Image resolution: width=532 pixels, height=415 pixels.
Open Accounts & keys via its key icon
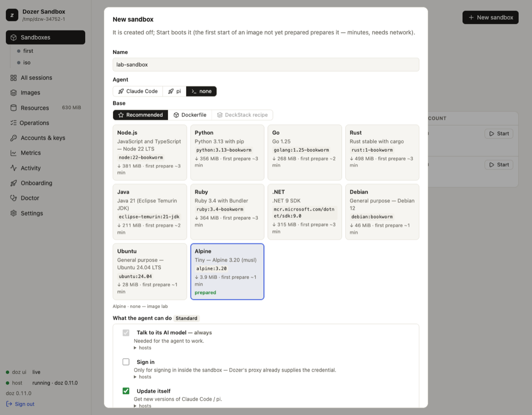14,138
